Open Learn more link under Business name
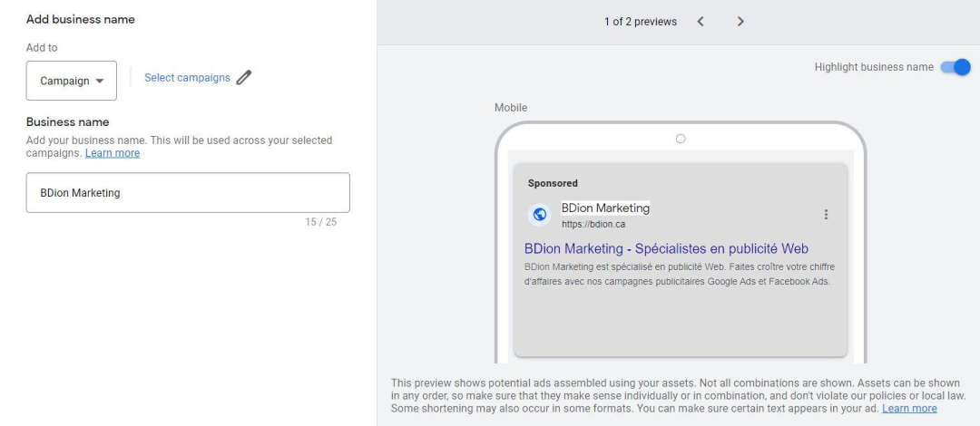980x426 pixels. [113, 153]
